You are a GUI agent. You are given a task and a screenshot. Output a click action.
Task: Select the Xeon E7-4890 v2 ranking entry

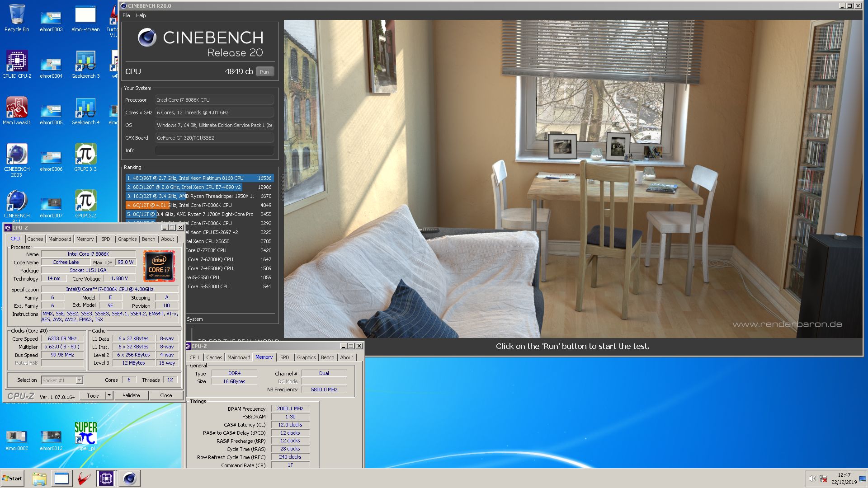point(199,187)
